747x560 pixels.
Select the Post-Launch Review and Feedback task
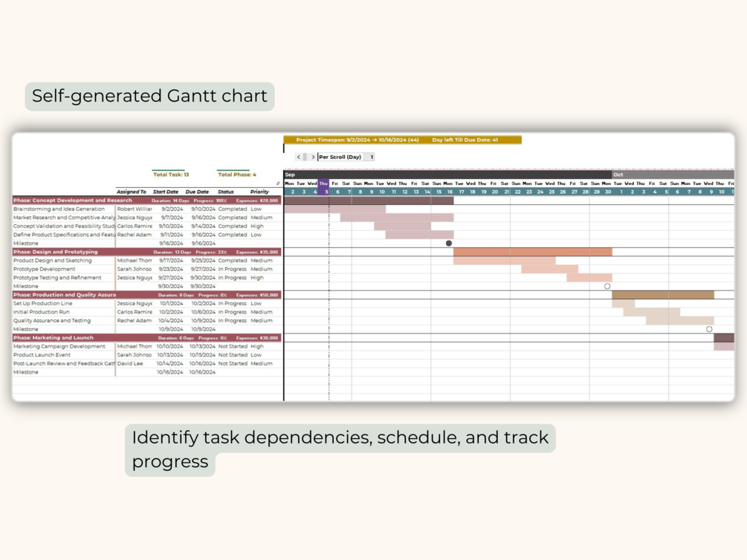(x=64, y=363)
